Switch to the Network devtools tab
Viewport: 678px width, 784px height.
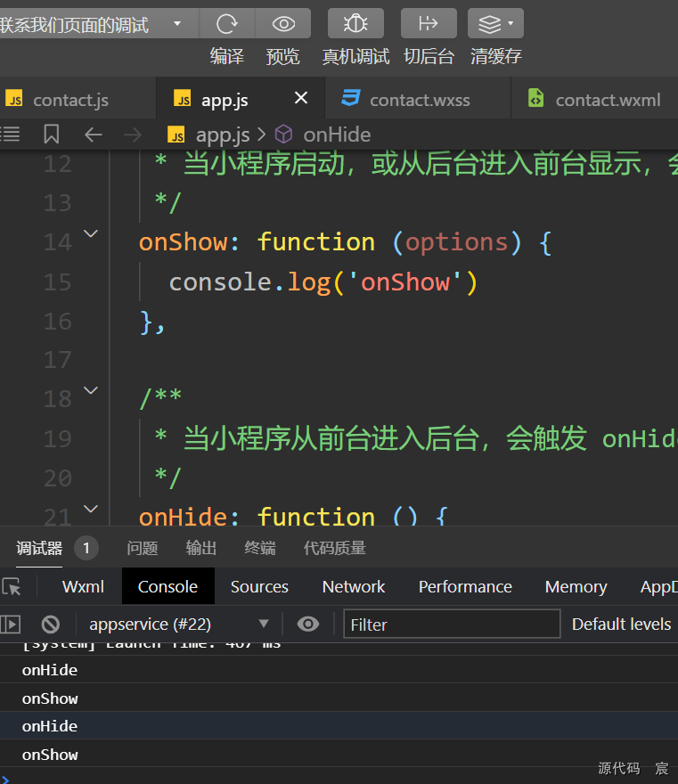pyautogui.click(x=354, y=586)
